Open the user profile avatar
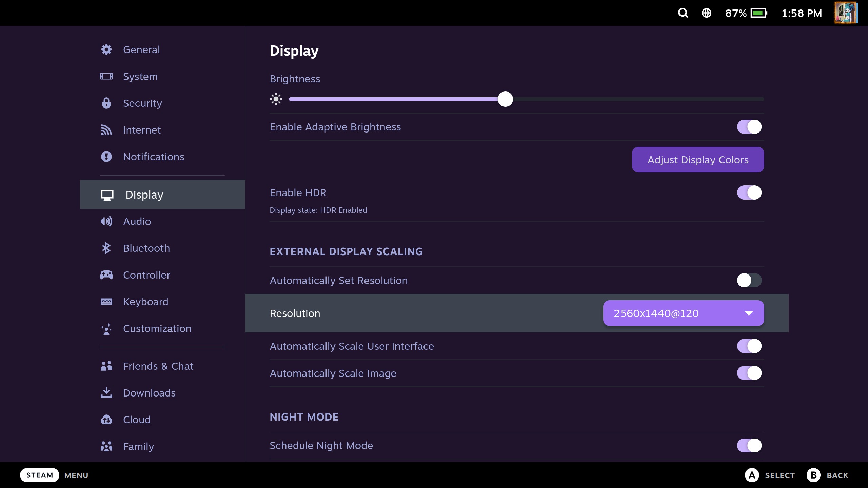This screenshot has height=488, width=868. pos(846,13)
